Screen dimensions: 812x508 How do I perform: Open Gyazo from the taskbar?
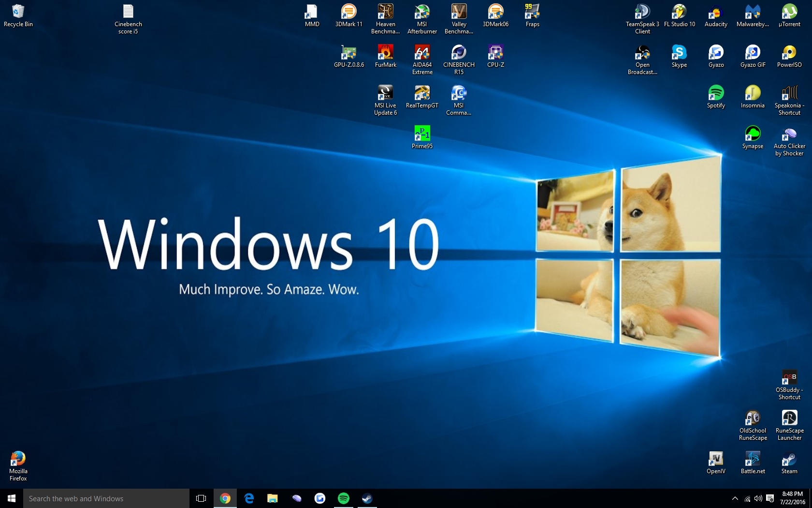[320, 498]
